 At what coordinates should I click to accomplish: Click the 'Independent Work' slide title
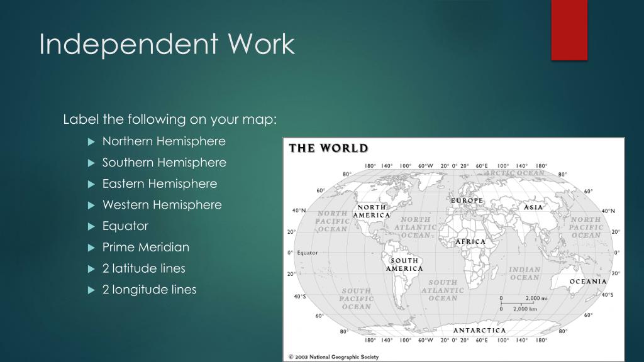(x=167, y=45)
